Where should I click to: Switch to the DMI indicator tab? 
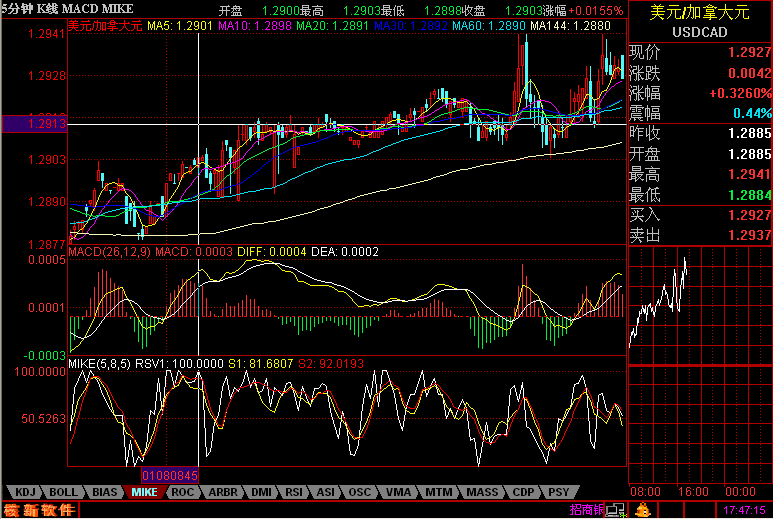pos(261,492)
